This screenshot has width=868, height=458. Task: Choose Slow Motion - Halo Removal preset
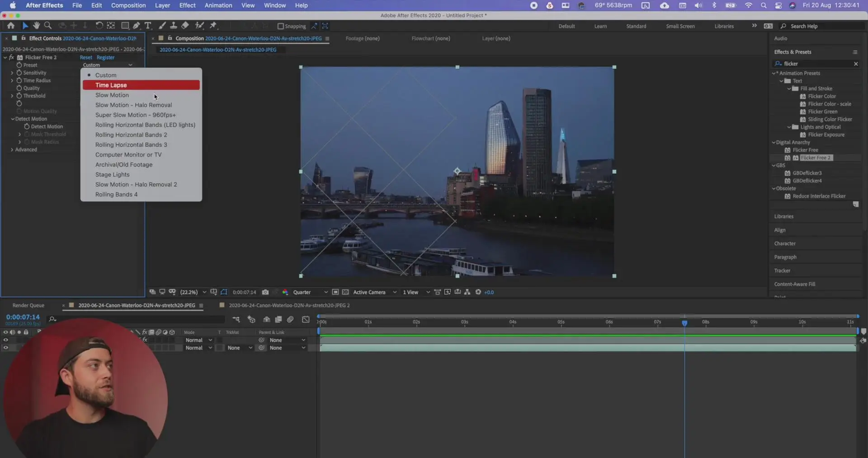[x=141, y=105]
